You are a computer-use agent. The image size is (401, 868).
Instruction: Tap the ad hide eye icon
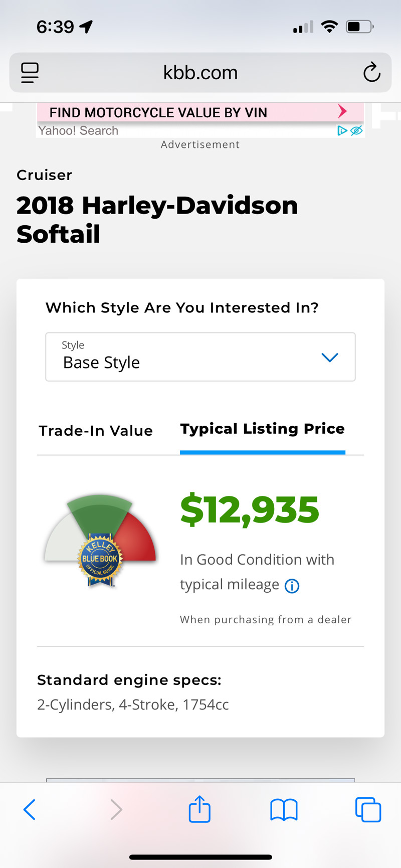click(x=356, y=131)
